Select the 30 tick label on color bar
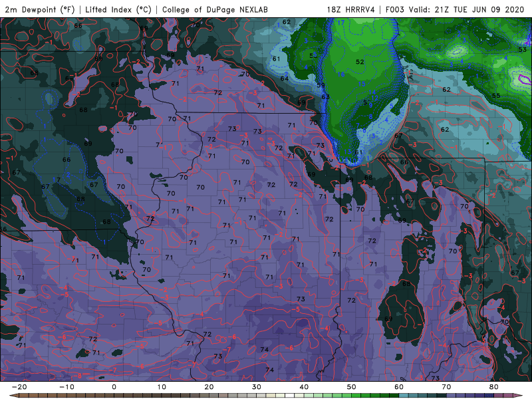Screen dimensions: 532x399 pyautogui.click(x=257, y=387)
